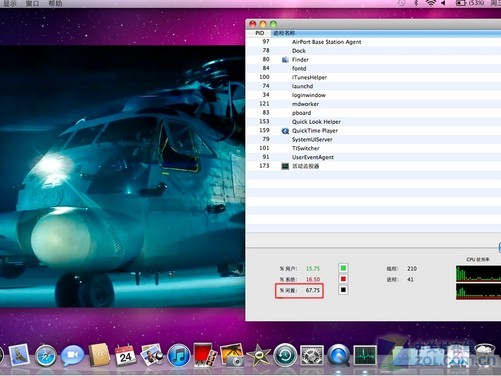Open Time Machine menu bar status icon
Screen dimensions: 501x376
(x=402, y=3)
